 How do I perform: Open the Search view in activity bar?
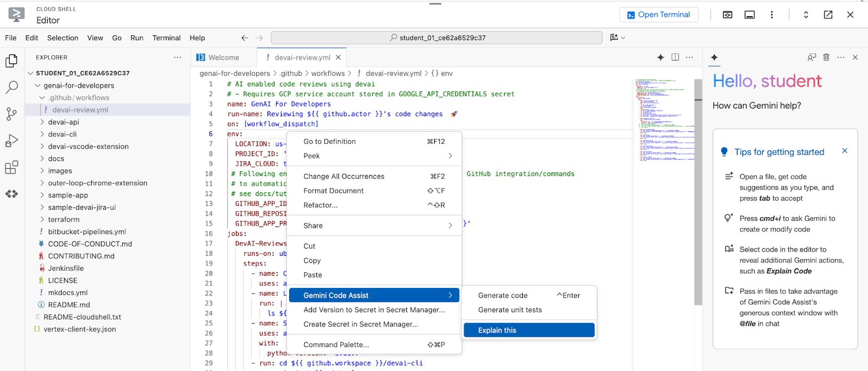coord(11,87)
